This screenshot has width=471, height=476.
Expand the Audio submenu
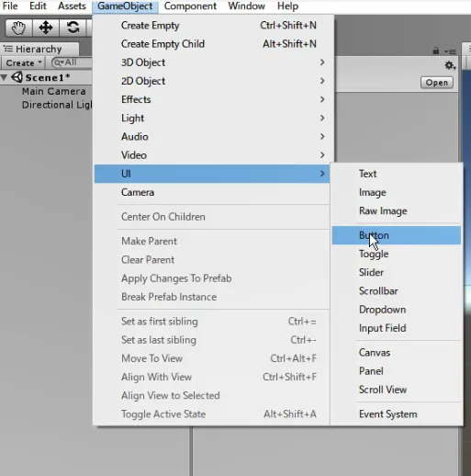click(x=212, y=137)
